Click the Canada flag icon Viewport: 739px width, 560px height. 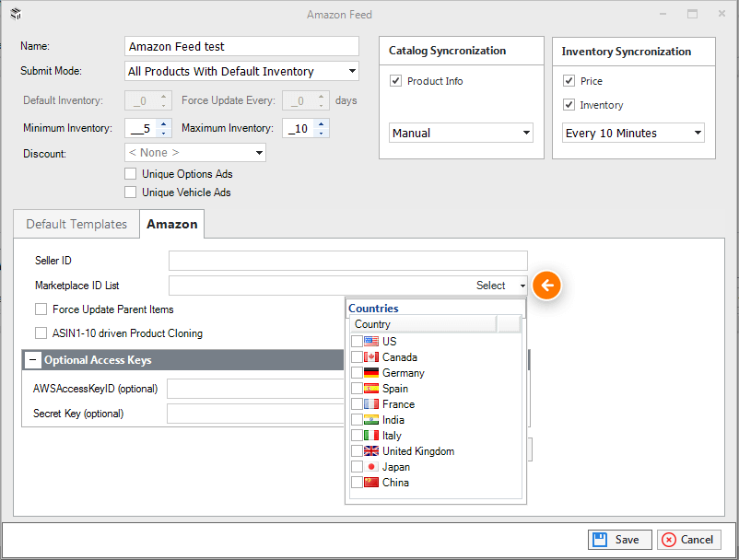[x=371, y=357]
